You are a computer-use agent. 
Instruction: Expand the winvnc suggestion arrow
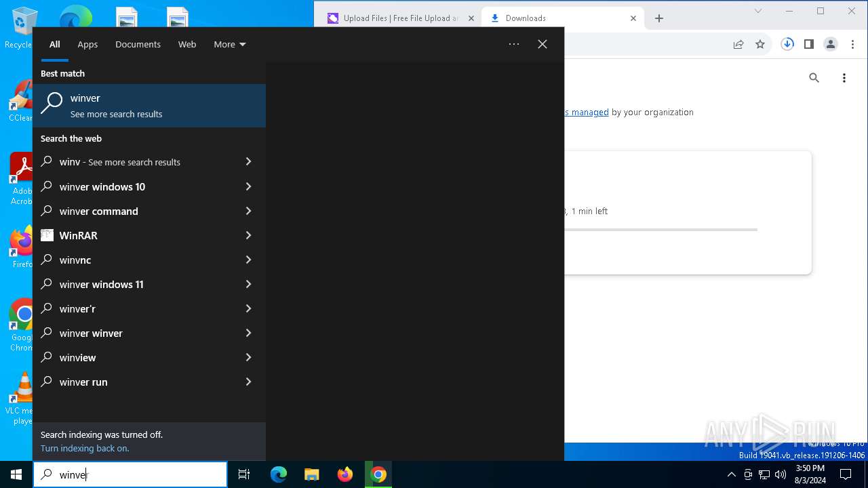(x=248, y=260)
